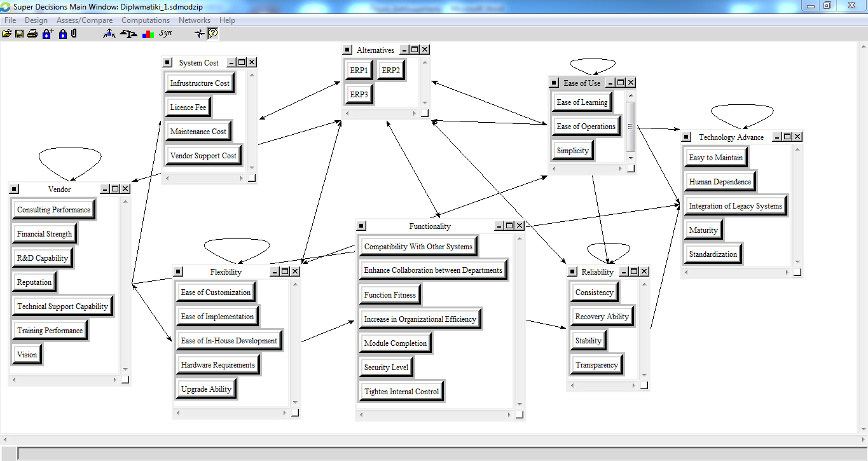Open the Alternatives cluster menu icon

pyautogui.click(x=347, y=50)
